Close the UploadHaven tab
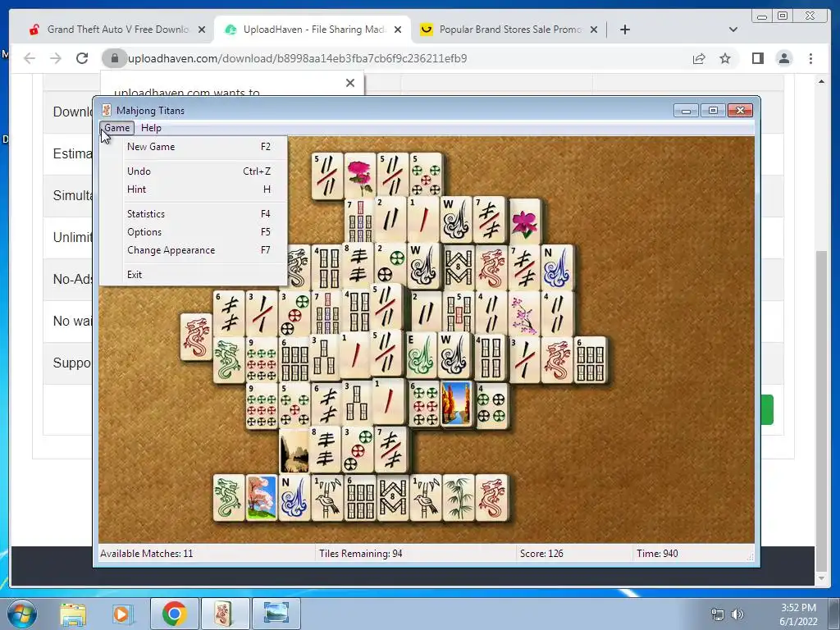The height and width of the screenshot is (630, 840). tap(398, 30)
